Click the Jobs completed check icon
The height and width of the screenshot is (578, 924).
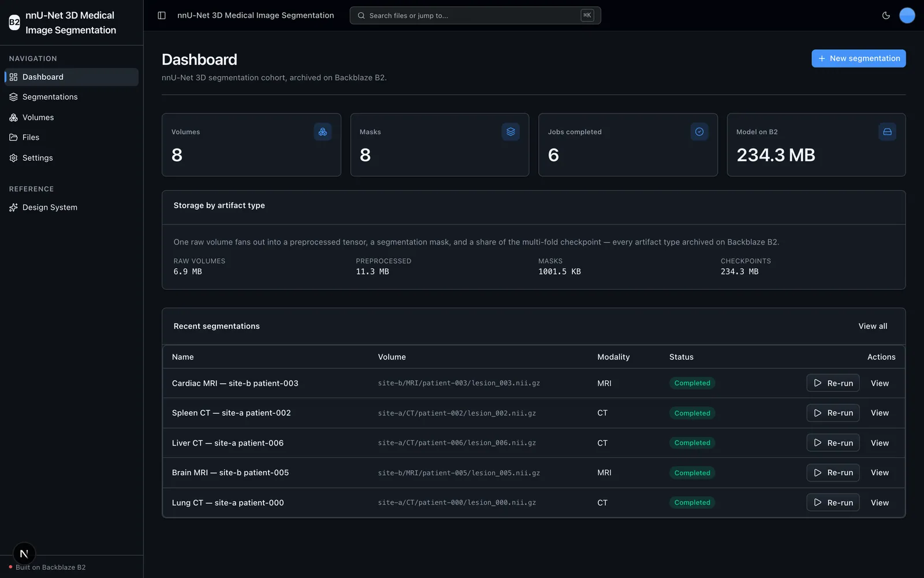coord(699,132)
